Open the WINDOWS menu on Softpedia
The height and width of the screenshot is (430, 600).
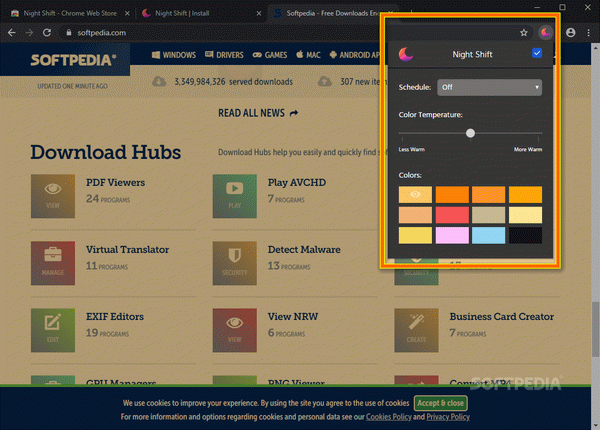(174, 55)
